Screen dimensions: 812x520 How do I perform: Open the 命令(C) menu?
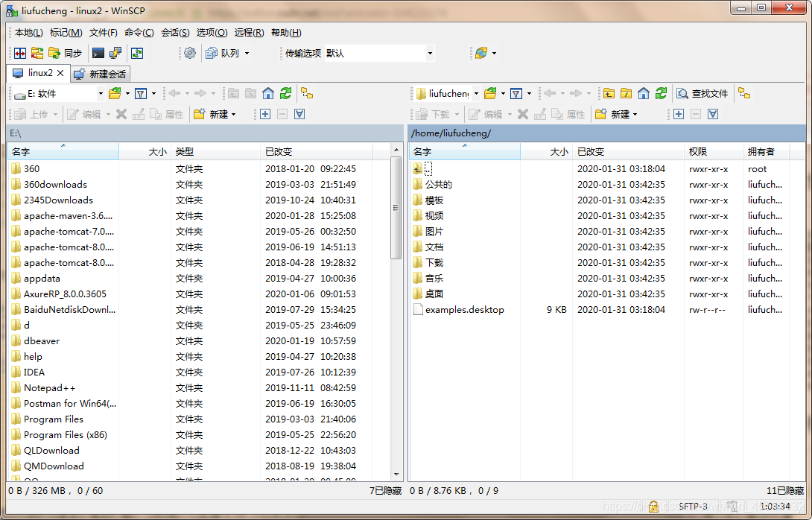tap(139, 33)
